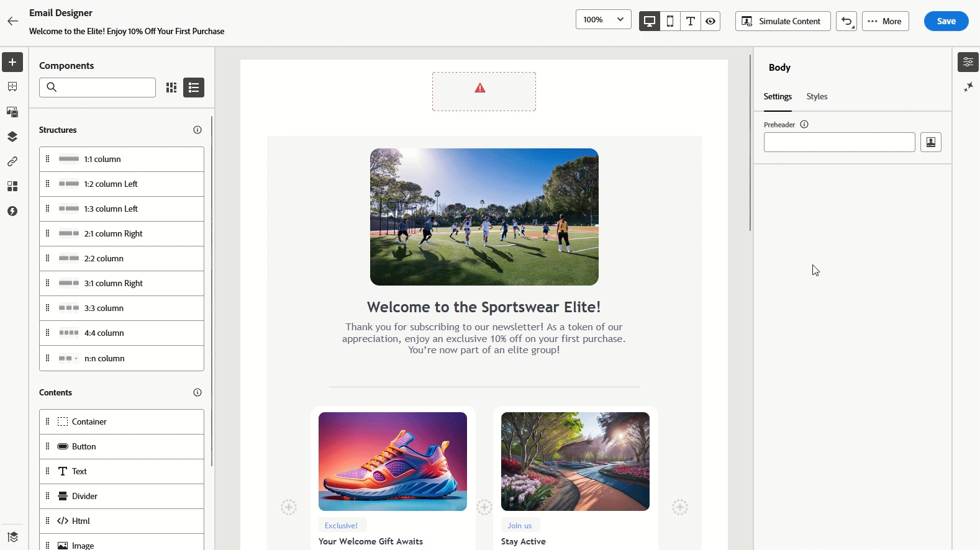This screenshot has width=980, height=550.
Task: Click the pin icon in right rail
Action: [x=968, y=87]
